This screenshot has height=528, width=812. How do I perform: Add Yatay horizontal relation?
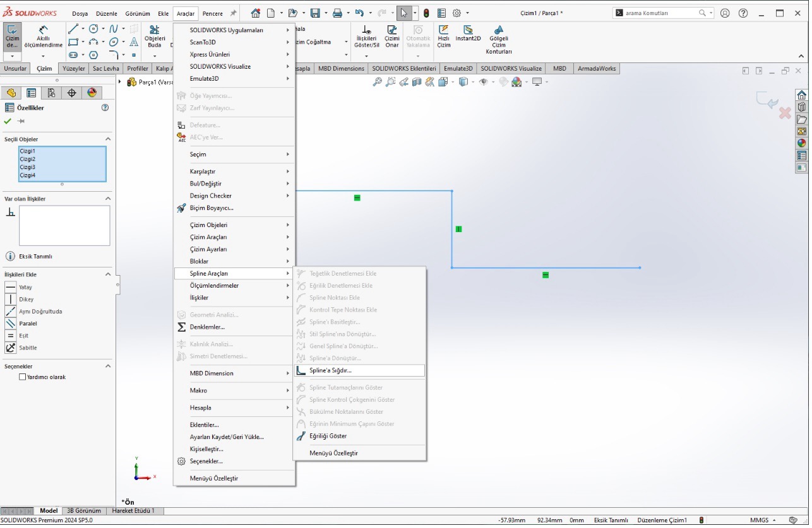pos(10,287)
